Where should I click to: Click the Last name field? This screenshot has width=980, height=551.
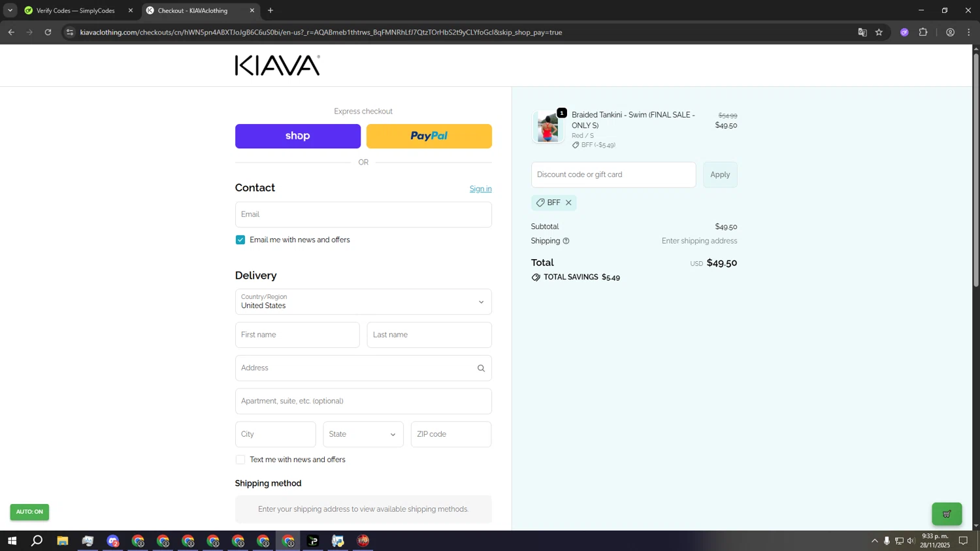pos(429,335)
